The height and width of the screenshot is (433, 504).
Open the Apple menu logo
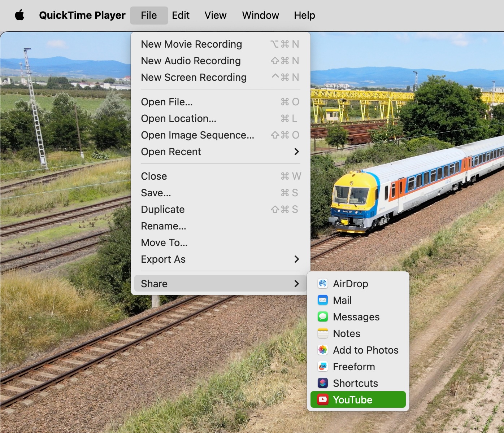pos(19,15)
